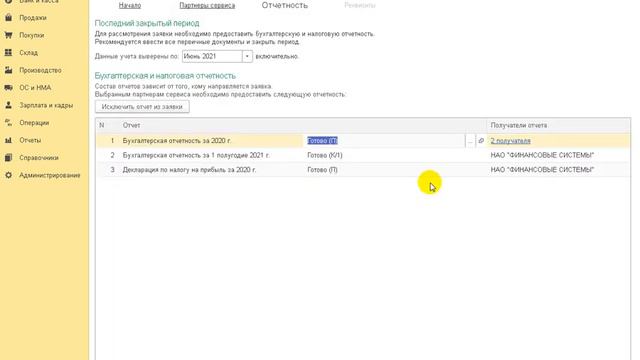Select the Отчетность step

point(284,5)
